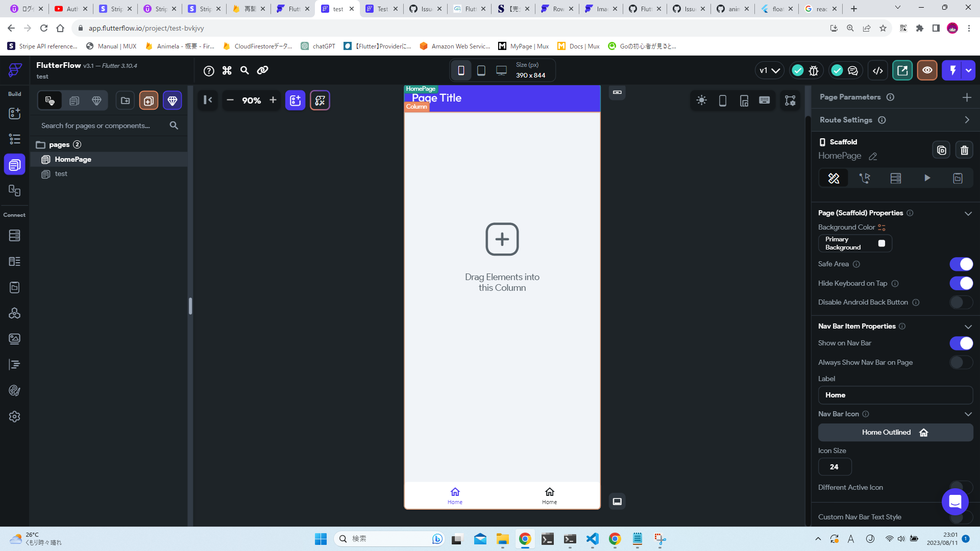Open the Widget Palette panel
This screenshot has height=551, width=980.
click(x=14, y=113)
